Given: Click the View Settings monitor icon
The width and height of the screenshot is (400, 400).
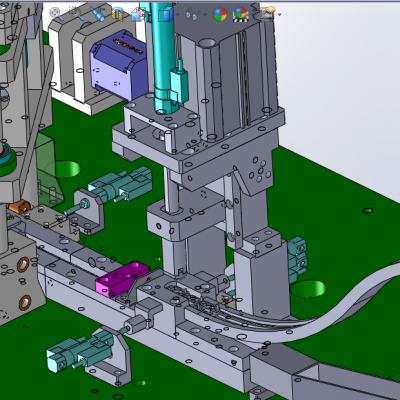Looking at the screenshot, I should tap(267, 14).
